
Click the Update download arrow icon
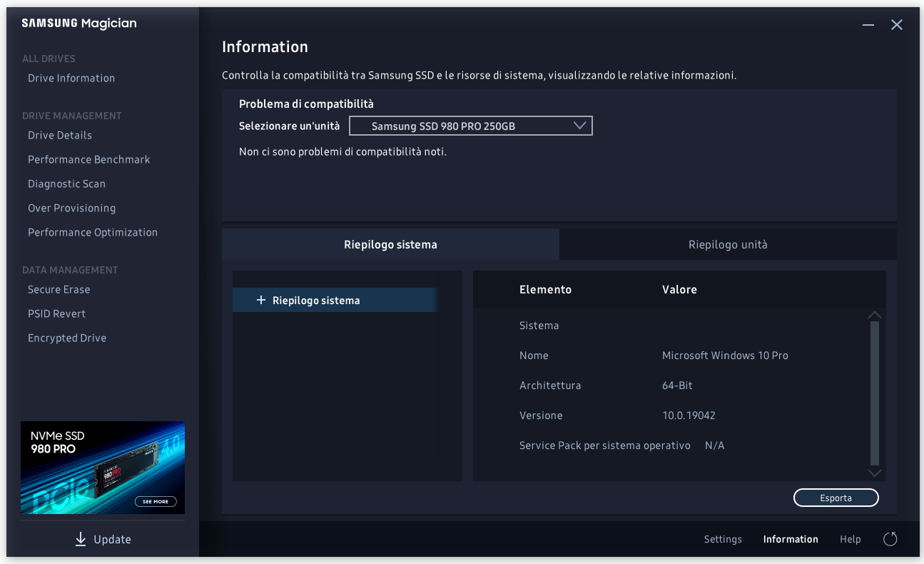click(81, 539)
